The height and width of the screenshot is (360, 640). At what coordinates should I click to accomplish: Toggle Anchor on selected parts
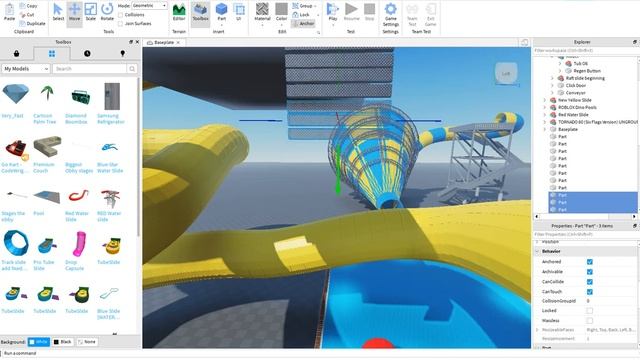(303, 23)
